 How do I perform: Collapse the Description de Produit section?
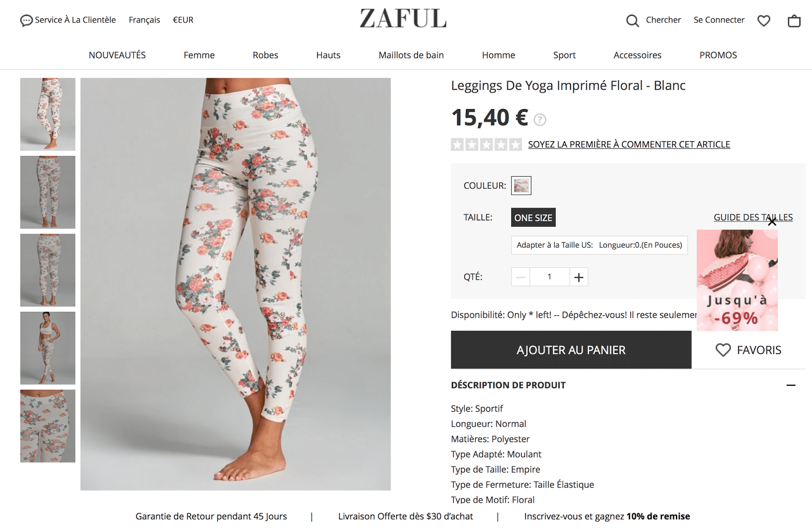pyautogui.click(x=791, y=385)
